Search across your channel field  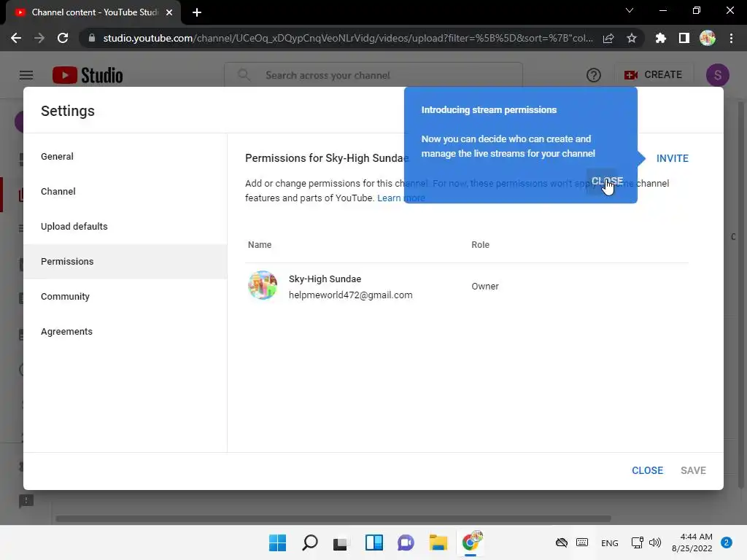click(x=373, y=75)
